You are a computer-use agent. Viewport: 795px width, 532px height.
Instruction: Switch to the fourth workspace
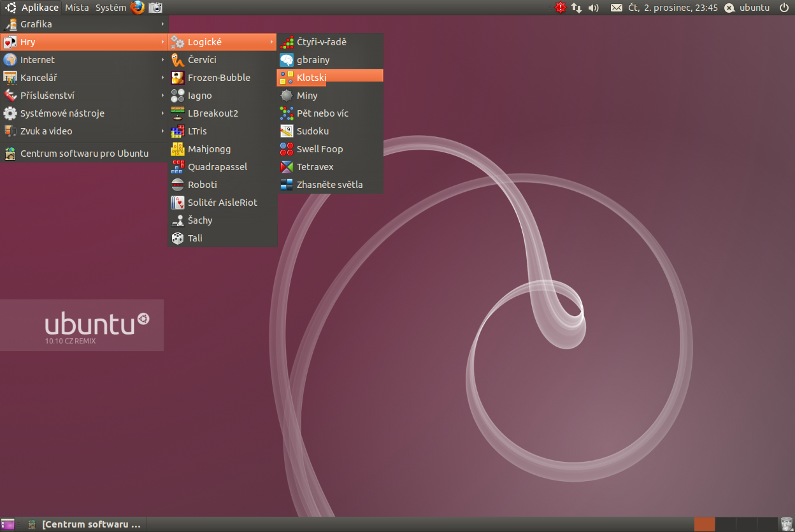click(x=769, y=524)
